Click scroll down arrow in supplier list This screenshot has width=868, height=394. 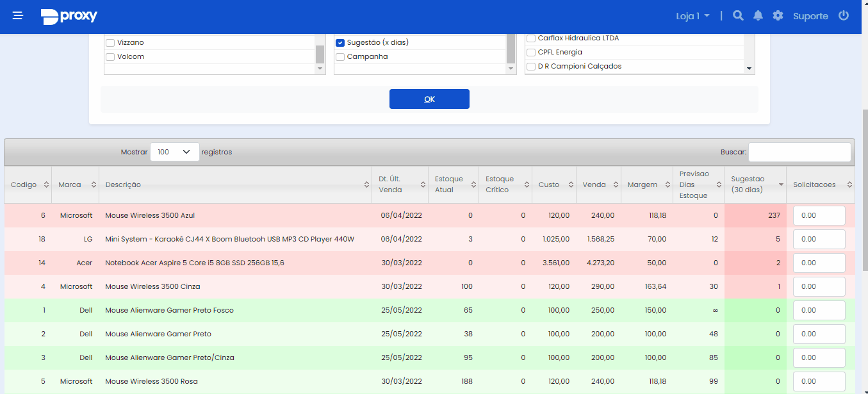tap(749, 69)
